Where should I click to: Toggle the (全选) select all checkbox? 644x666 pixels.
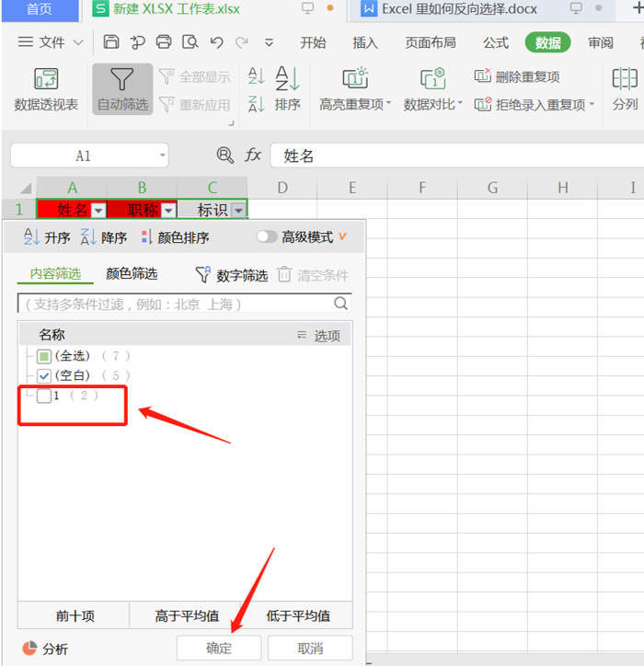pos(44,356)
